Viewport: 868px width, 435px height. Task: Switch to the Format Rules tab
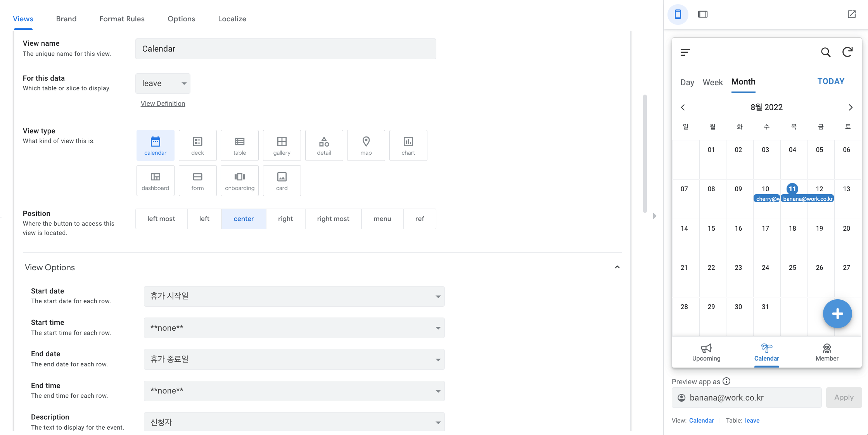pos(122,19)
